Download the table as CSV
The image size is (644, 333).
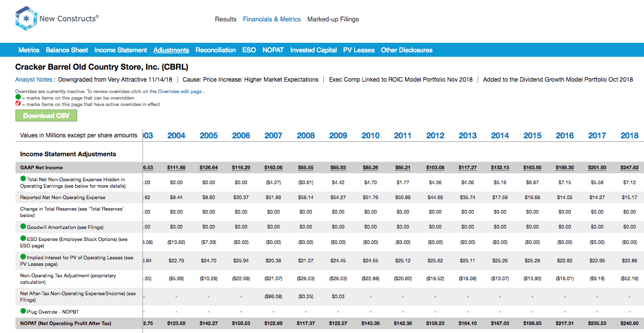46,115
